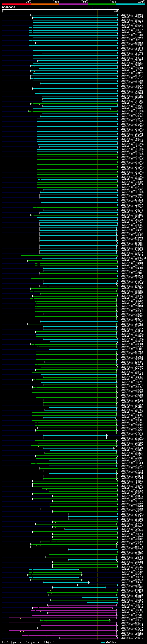Select hit UniRef100_B4J5A4

tap(132, 283)
